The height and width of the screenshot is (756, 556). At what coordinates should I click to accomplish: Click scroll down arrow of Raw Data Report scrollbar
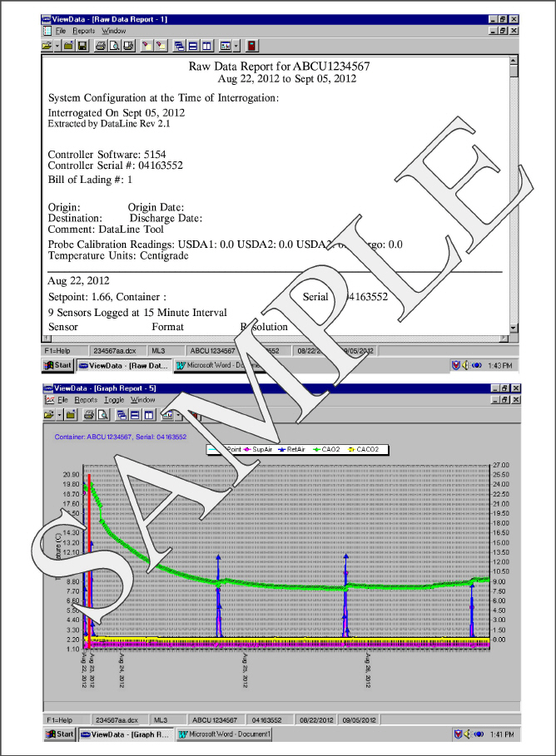pos(514,329)
